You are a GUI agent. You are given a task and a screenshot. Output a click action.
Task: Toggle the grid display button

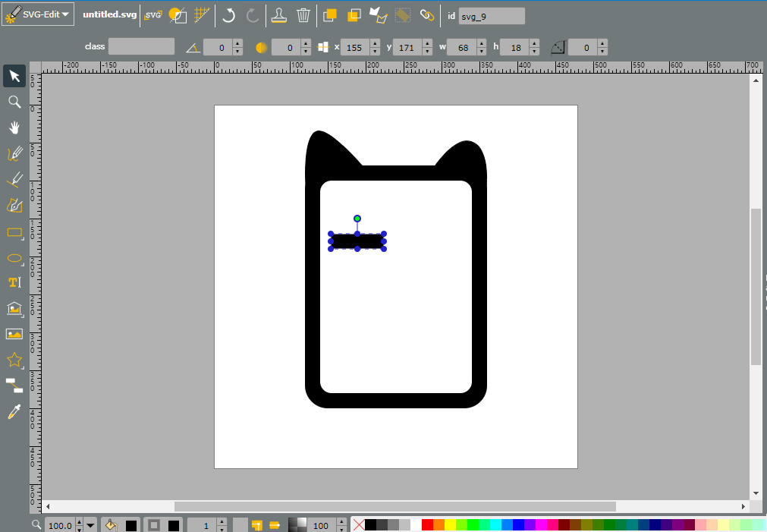coord(202,14)
